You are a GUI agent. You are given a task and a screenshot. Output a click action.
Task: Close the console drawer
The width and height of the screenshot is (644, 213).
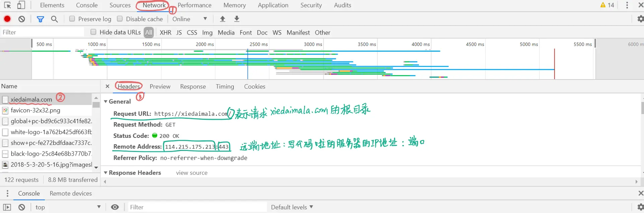click(640, 193)
